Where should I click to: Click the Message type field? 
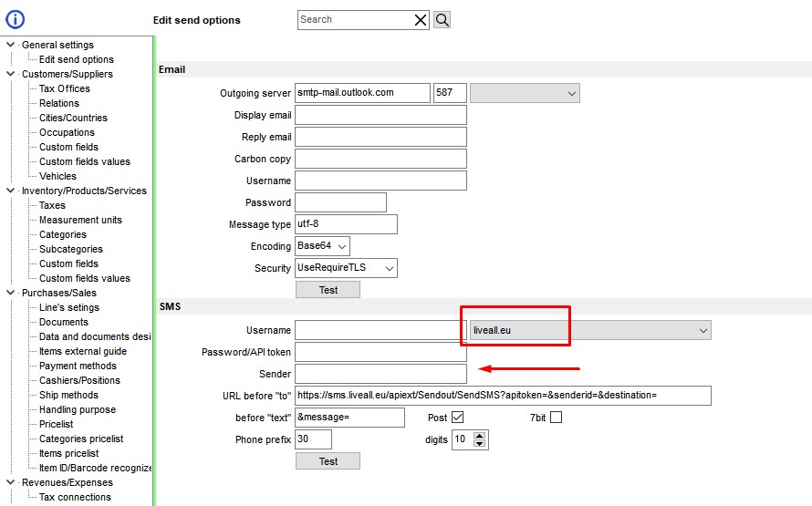click(346, 224)
